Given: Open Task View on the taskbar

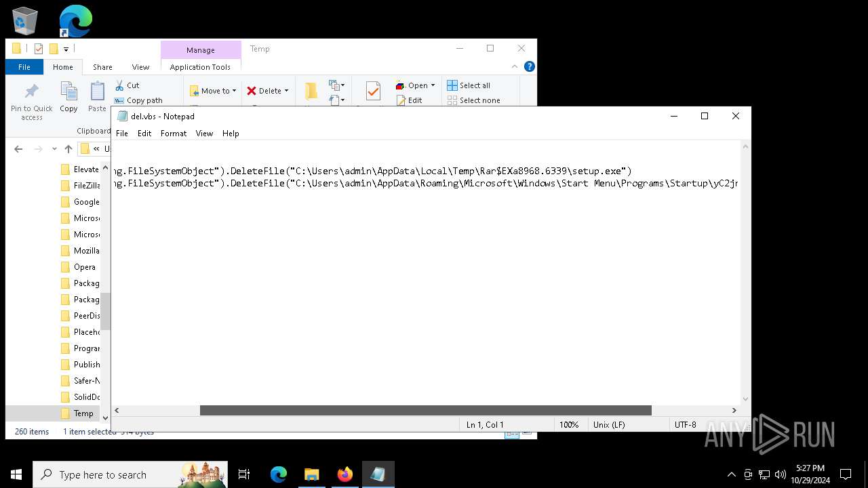Looking at the screenshot, I should click(x=244, y=474).
